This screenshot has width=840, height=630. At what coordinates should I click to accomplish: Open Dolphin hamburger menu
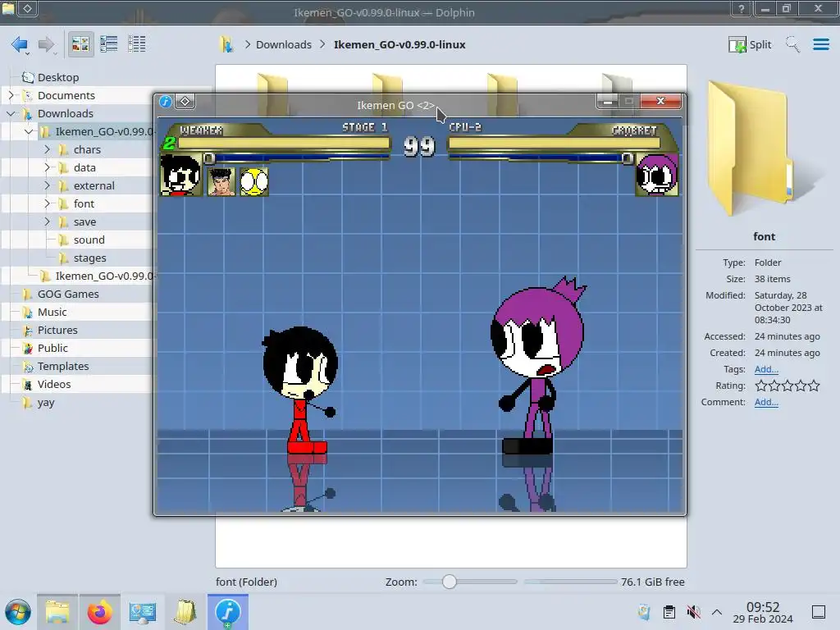(820, 44)
